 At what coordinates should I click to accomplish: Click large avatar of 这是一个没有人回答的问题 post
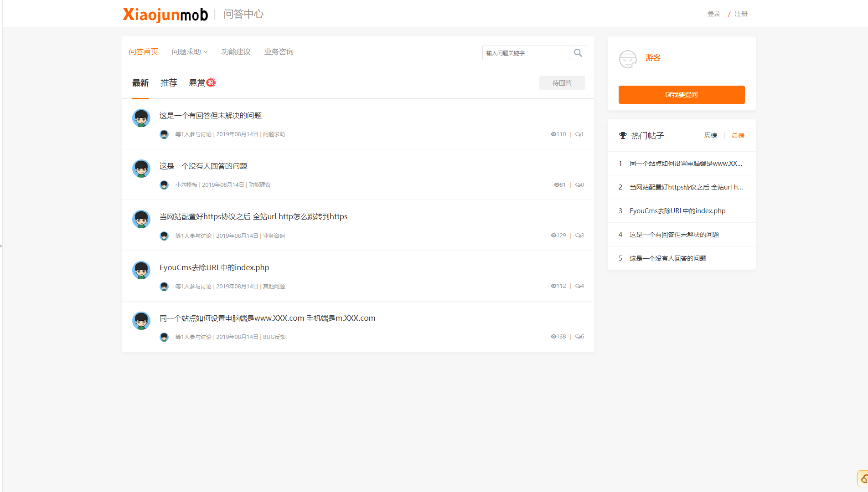[x=141, y=169]
